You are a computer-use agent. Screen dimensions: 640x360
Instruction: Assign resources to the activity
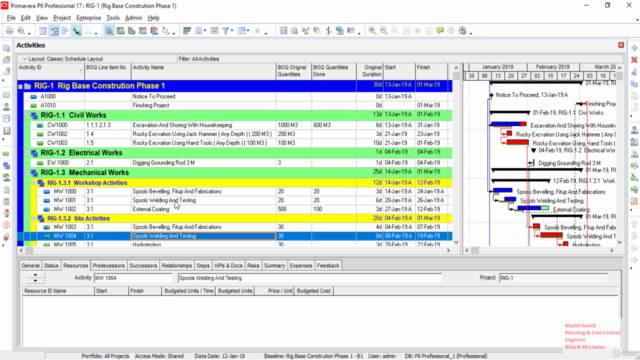634,130
